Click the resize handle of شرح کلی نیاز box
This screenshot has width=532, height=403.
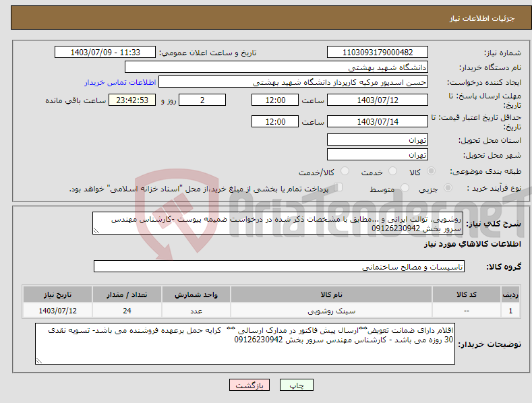(96, 231)
